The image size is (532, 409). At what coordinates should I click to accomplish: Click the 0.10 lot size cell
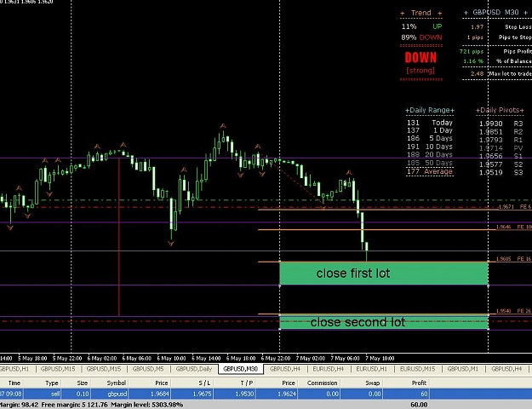(x=82, y=394)
